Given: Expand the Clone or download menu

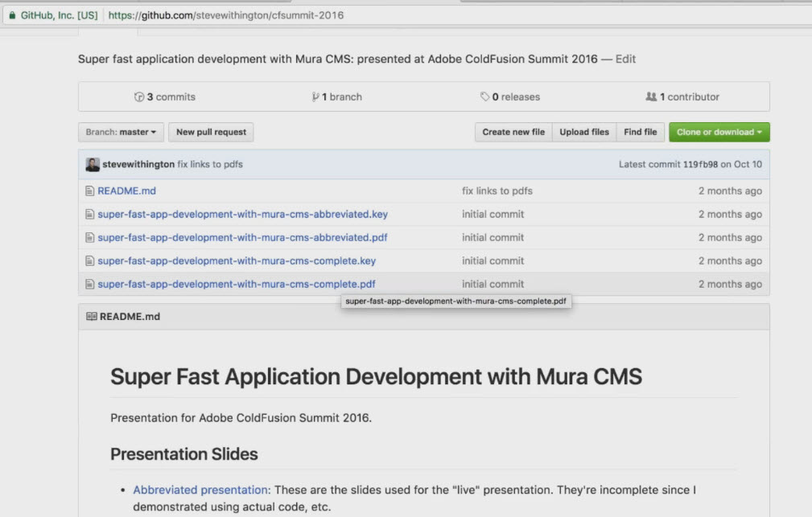Looking at the screenshot, I should (x=719, y=132).
